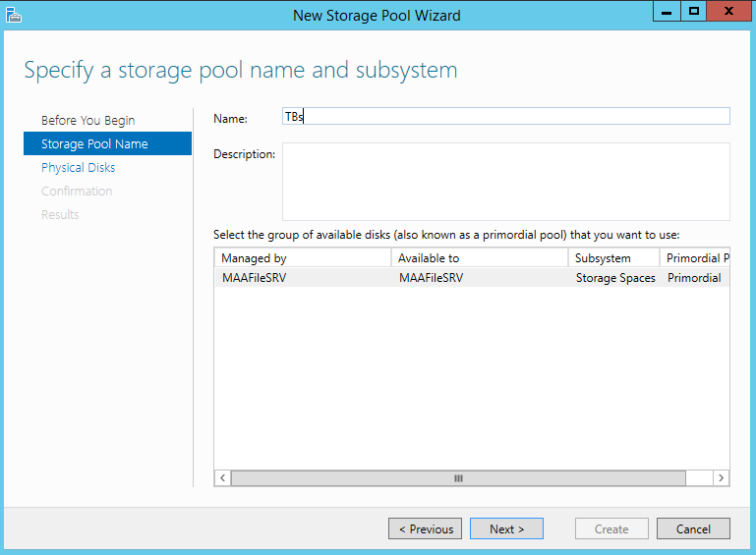756x555 pixels.
Task: Maximize the wizard window
Action: click(x=694, y=12)
